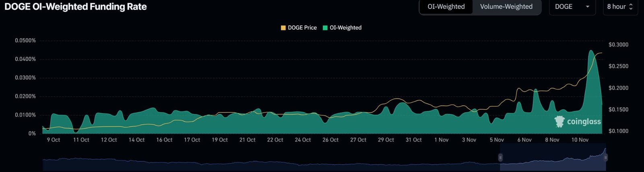Viewport: 644px width, 172px height.
Task: Open the 8 hour interval selector
Action: (620, 7)
